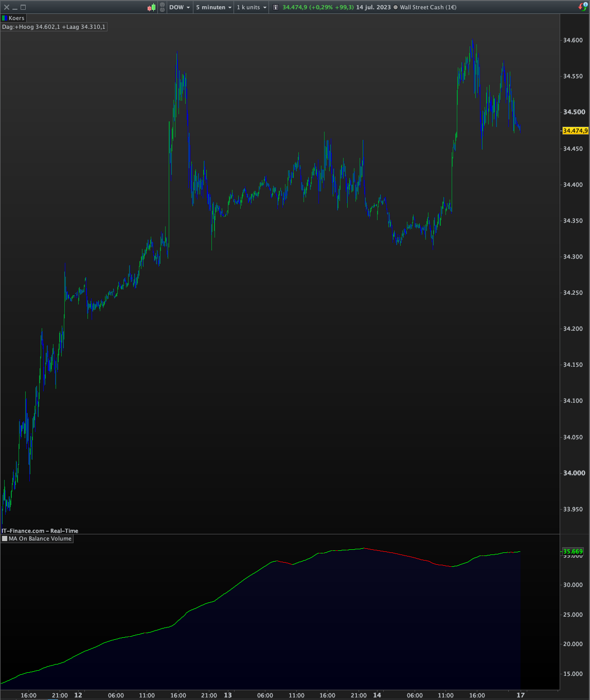The width and height of the screenshot is (590, 700).
Task: Click the green 35.669 indicator value tag
Action: pos(573,551)
